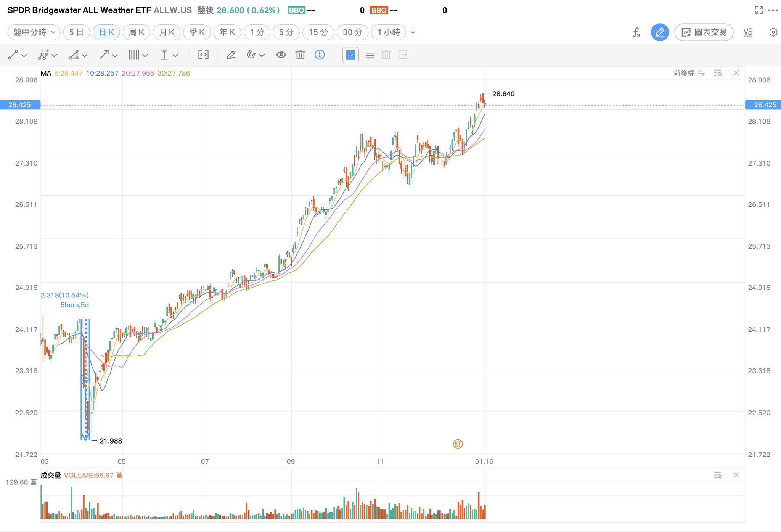Toggle the blue checked collapse box
The image size is (781, 532).
350,55
